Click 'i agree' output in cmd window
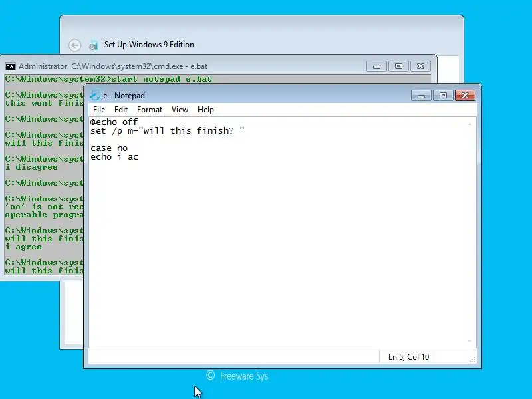This screenshot has height=399, width=532. (x=23, y=247)
